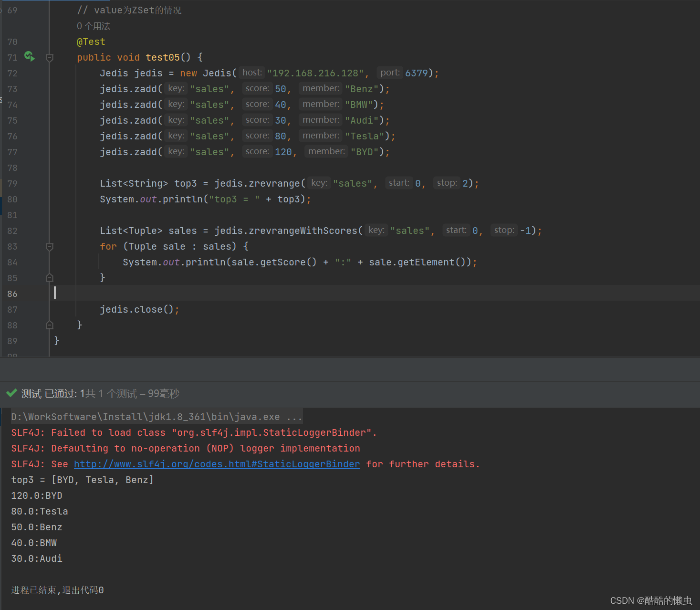Viewport: 700px width, 610px height.
Task: Click the zrevrangeWithScores method call
Action: 303,231
